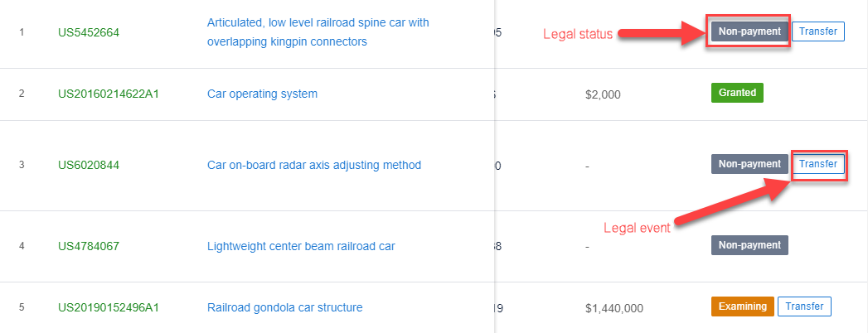Click the orange Examining status badge
Image resolution: width=868 pixels, height=333 pixels.
[742, 306]
